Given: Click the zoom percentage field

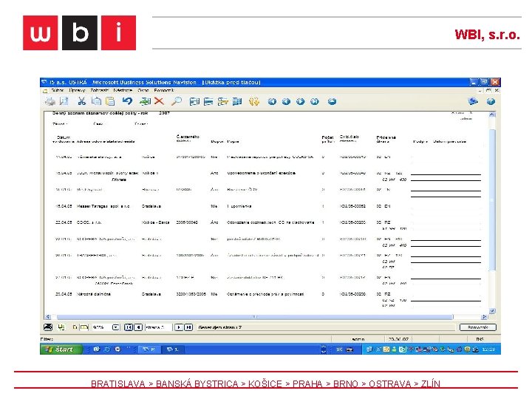Looking at the screenshot, I should 102,327.
